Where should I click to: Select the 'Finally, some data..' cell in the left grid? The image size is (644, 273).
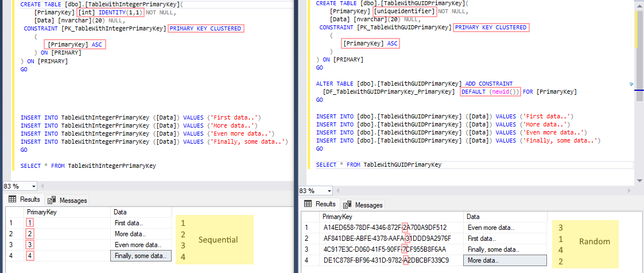coord(141,256)
